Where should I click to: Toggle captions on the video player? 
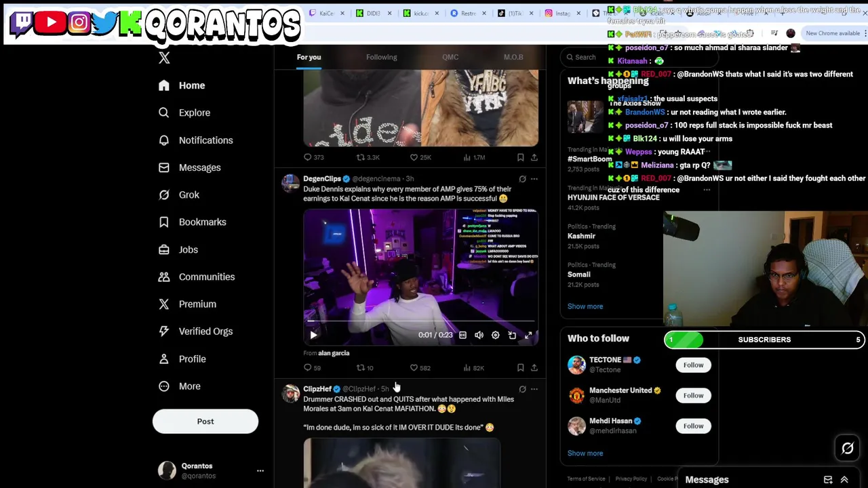tap(462, 335)
